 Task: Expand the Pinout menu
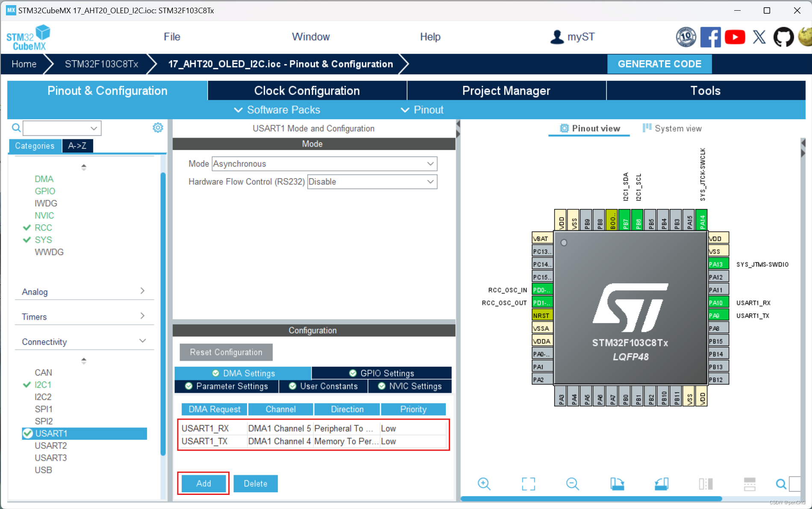pos(422,110)
